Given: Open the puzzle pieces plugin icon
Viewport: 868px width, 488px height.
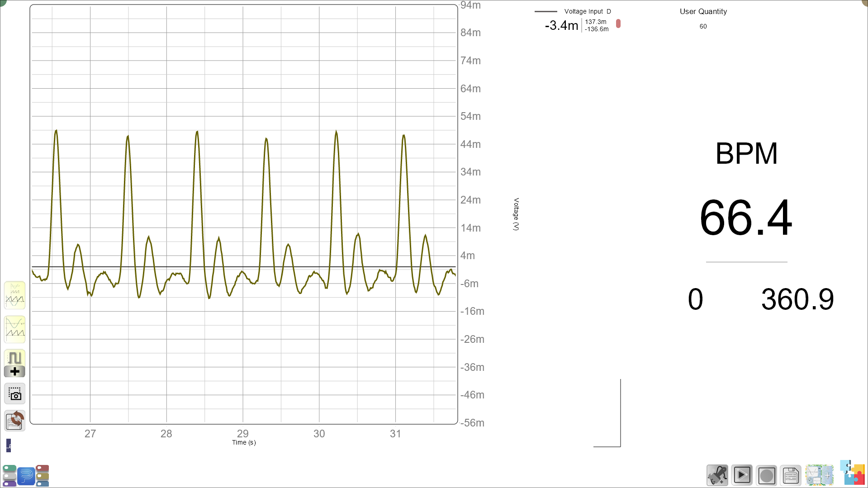Looking at the screenshot, I should 853,473.
